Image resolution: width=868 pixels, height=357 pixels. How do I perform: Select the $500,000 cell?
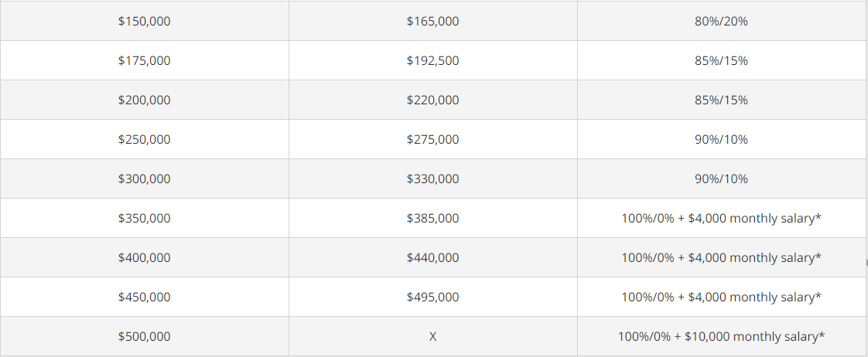[145, 337]
